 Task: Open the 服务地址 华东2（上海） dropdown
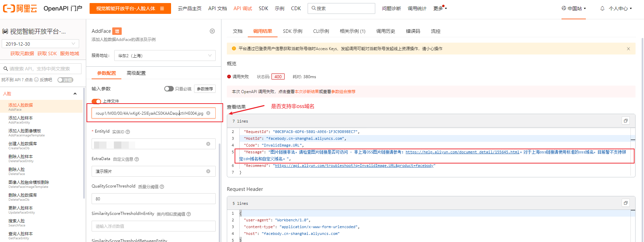point(165,56)
